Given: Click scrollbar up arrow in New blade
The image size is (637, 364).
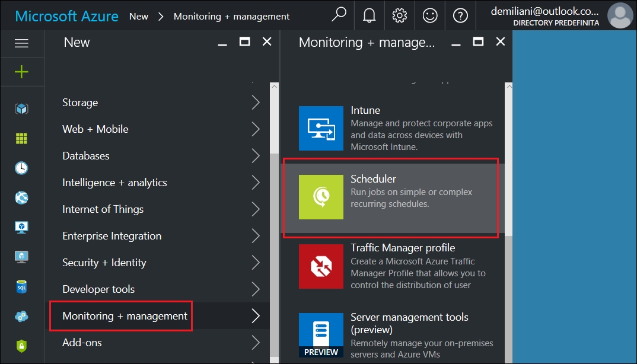Looking at the screenshot, I should click(x=274, y=86).
